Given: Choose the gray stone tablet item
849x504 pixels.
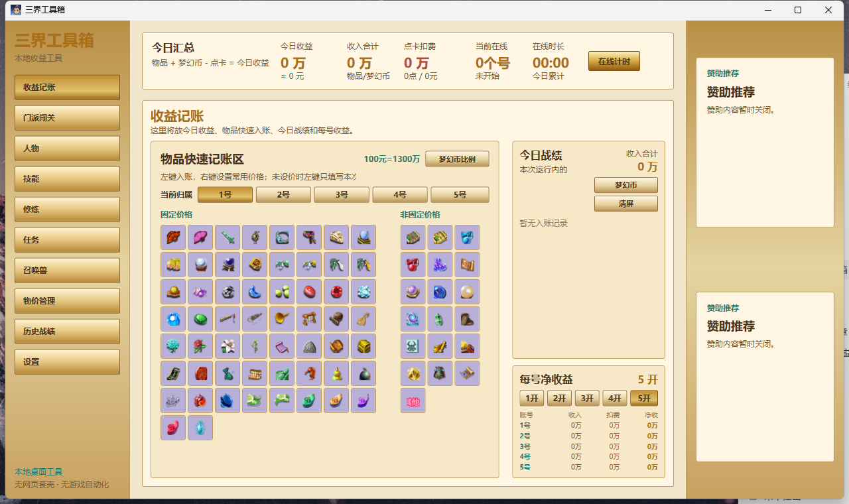Looking at the screenshot, I should pos(309,346).
